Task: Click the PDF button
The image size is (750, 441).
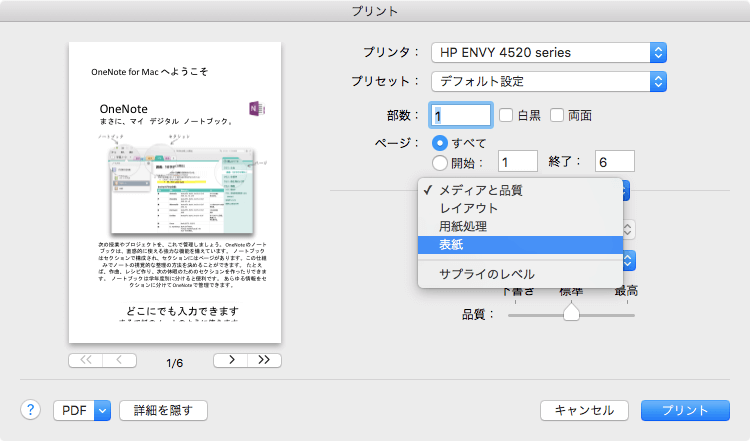Action: [x=74, y=410]
